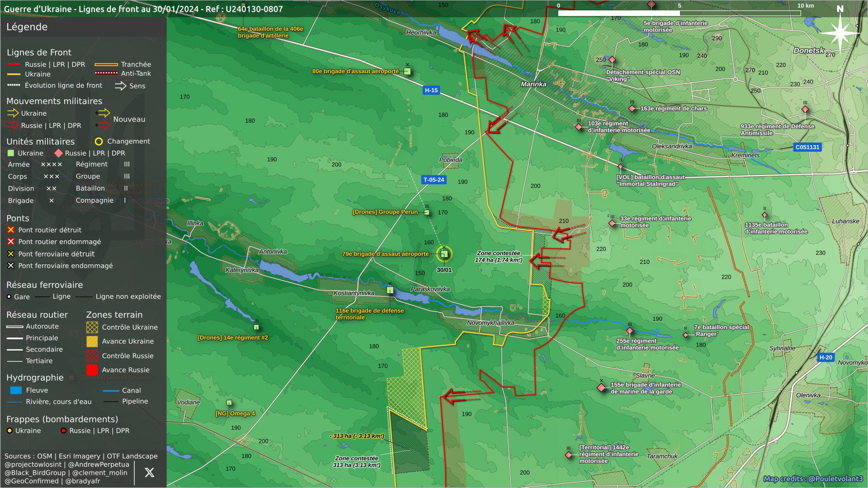Click the 'Pont ferroviaire endommagé' legend icon
Viewport: 868px width, 488px height.
(x=11, y=266)
